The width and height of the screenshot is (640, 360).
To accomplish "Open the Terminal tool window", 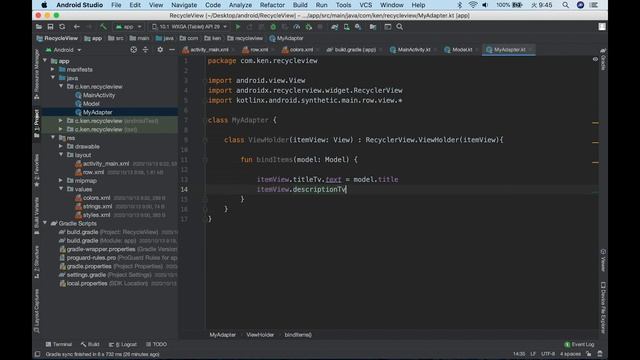I will pos(59,344).
